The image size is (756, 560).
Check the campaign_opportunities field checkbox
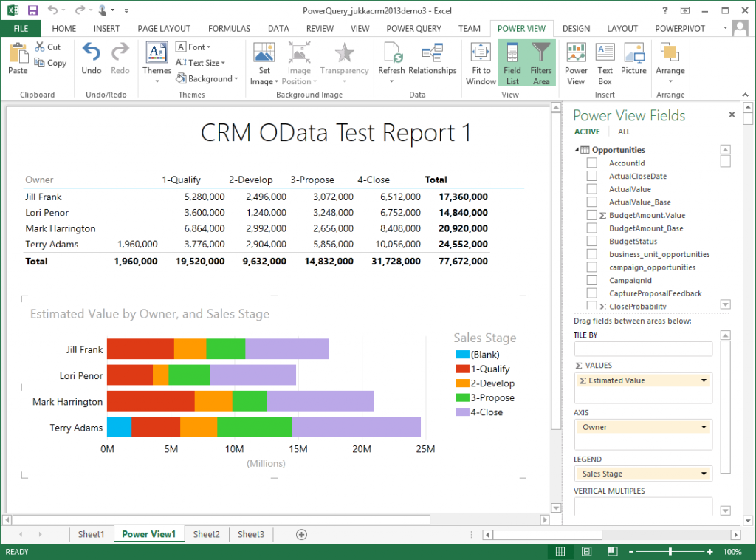click(x=591, y=267)
